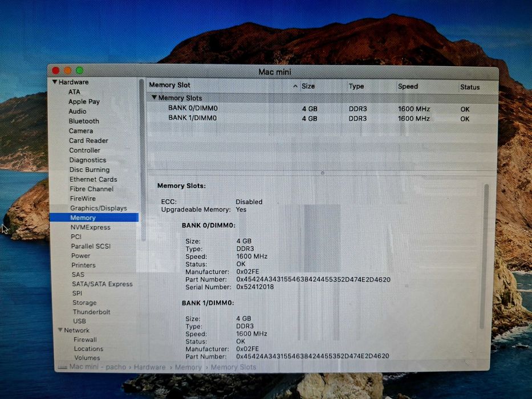Open Diagnostics in the sidebar

coord(88,160)
